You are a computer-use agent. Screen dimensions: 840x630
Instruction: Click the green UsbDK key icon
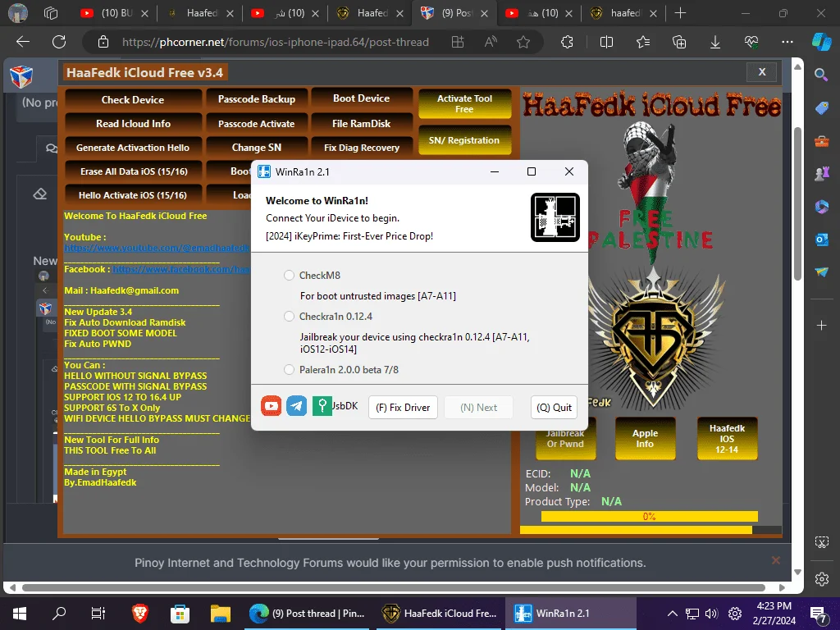[322, 406]
